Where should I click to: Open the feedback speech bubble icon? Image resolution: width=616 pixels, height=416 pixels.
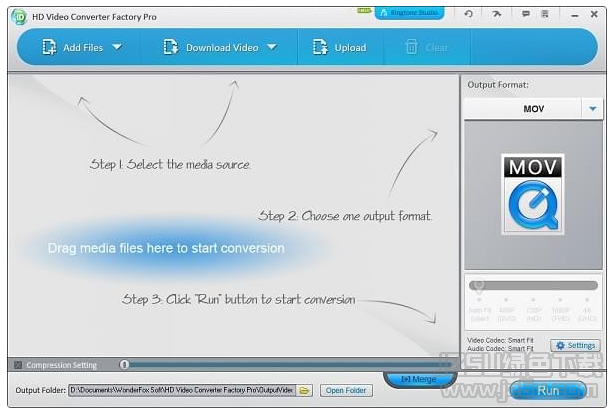(525, 14)
